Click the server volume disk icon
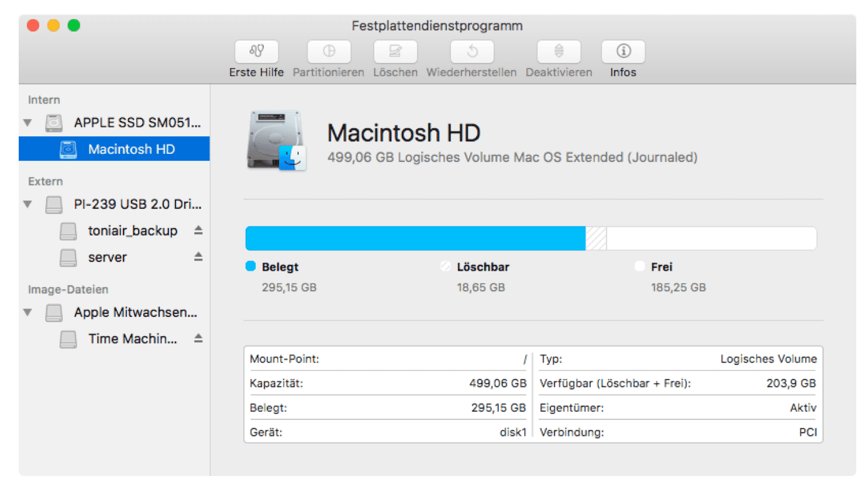This screenshot has height=490, width=868. pos(68,257)
